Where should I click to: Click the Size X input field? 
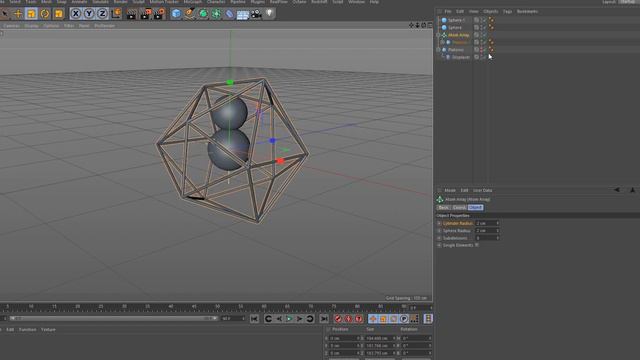coord(380,338)
